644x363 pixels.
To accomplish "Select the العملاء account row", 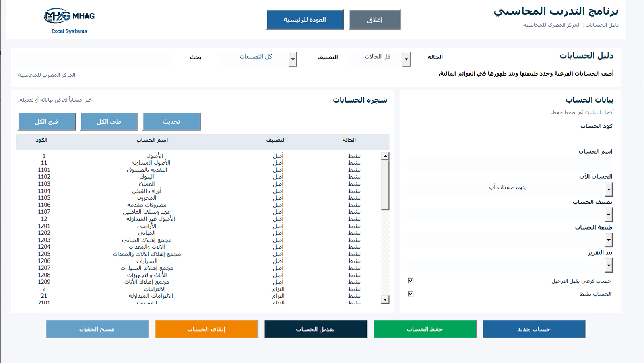I will tap(199, 184).
